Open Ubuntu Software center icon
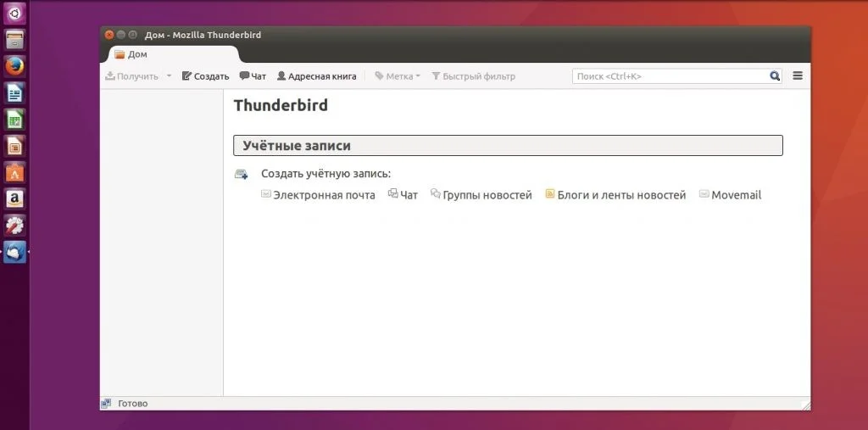This screenshot has height=430, width=868. tap(14, 172)
